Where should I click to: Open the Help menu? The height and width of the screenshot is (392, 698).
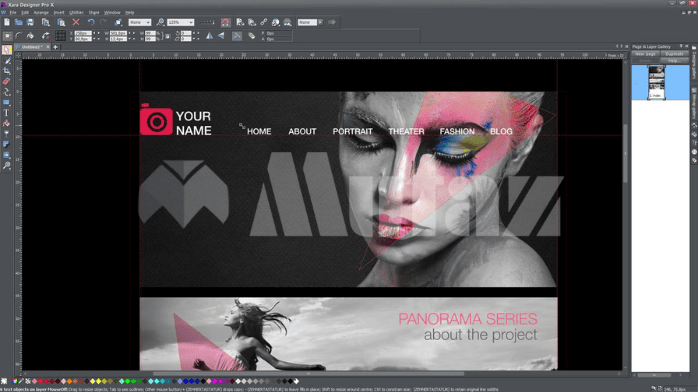pyautogui.click(x=130, y=12)
